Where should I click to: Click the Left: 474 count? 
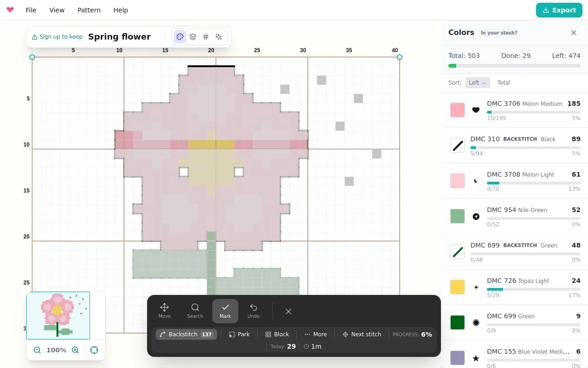click(x=566, y=56)
